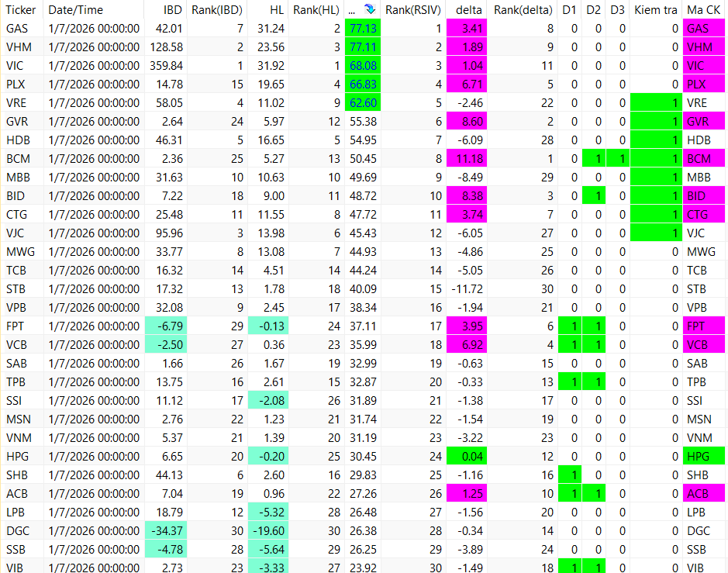This screenshot has height=573, width=728.
Task: Select the highlighted IBD value -34.37 for DGC
Action: (166, 530)
